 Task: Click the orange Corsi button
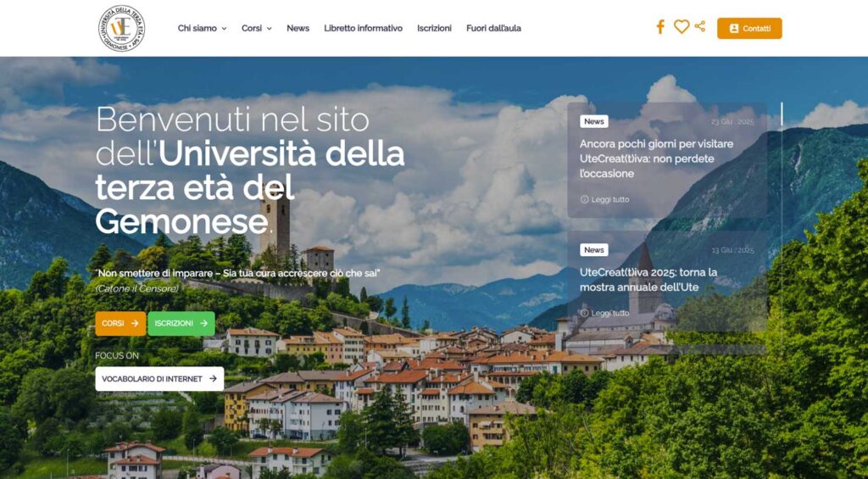pos(120,323)
